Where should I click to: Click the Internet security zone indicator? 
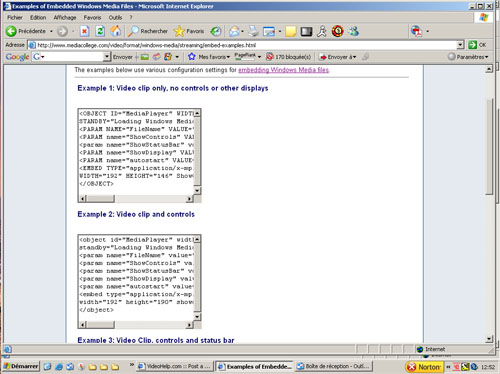[431, 349]
